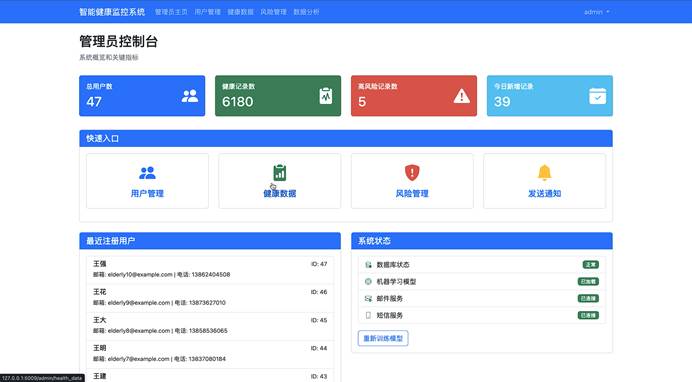The height and width of the screenshot is (382, 692).
Task: Click the total users people icon
Action: (x=190, y=96)
